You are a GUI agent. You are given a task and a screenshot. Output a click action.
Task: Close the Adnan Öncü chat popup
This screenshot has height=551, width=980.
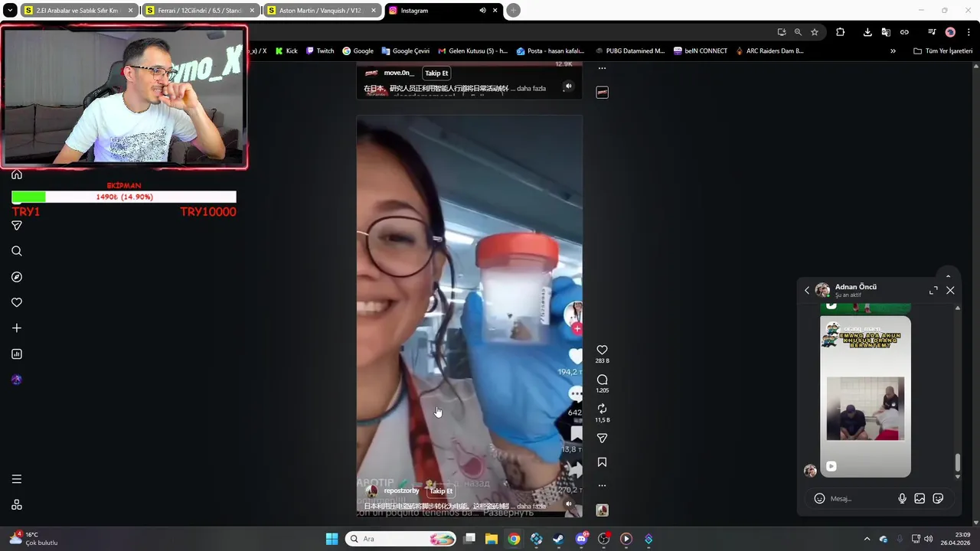point(950,290)
